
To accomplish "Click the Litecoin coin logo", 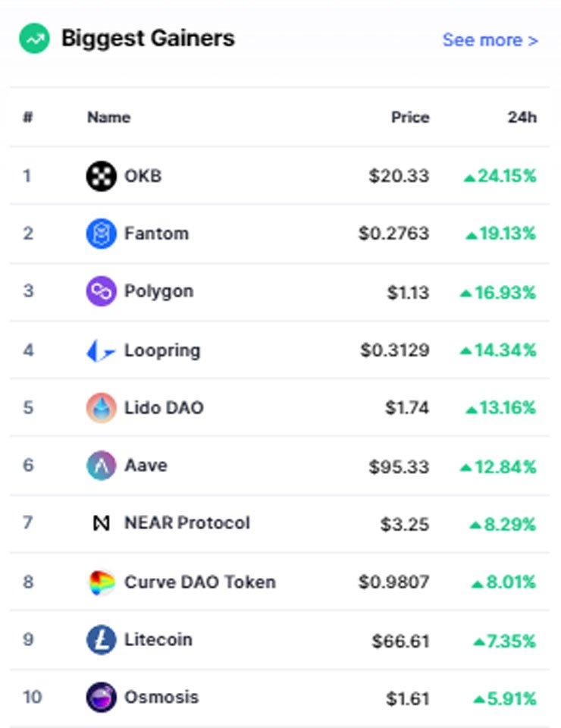I will pyautogui.click(x=101, y=640).
